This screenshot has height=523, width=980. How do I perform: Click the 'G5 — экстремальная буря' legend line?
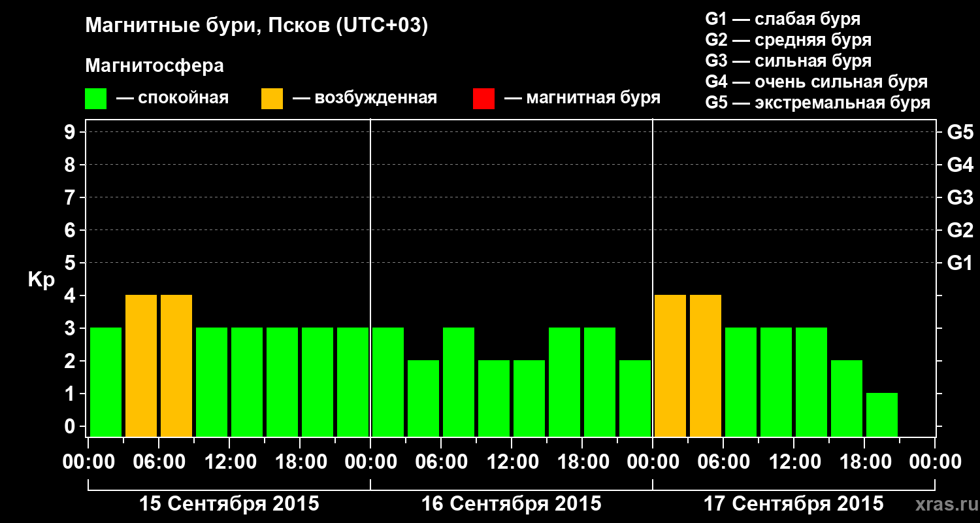click(x=817, y=103)
